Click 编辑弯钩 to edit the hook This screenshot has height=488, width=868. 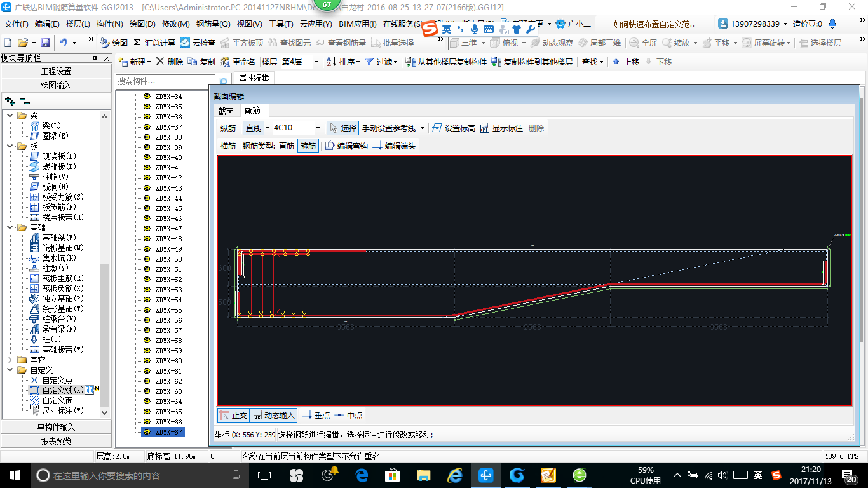[x=346, y=146]
